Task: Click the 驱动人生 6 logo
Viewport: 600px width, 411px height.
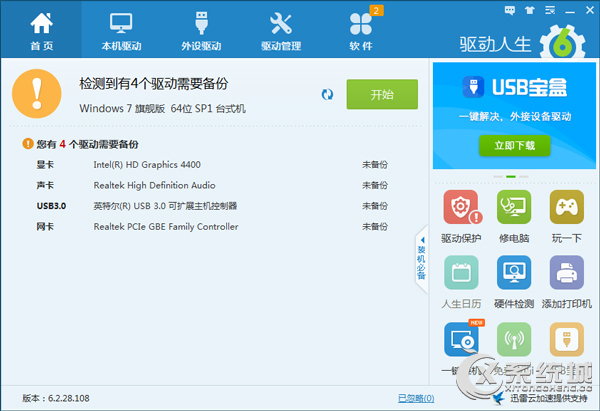Action: [x=522, y=43]
